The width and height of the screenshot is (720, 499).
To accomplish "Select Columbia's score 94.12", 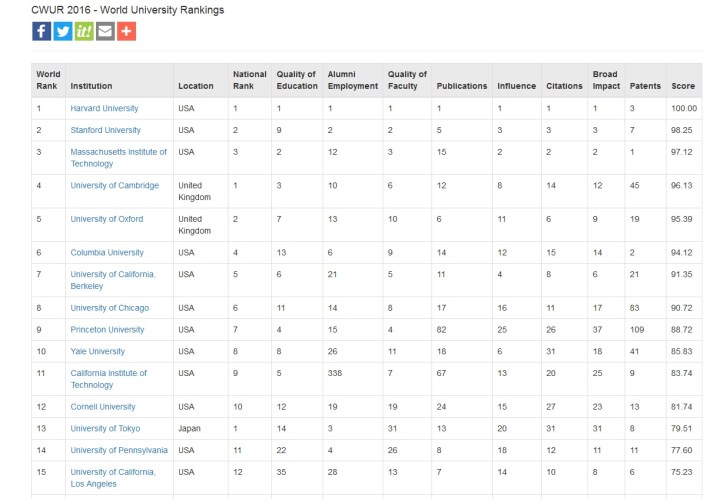I will pos(681,252).
